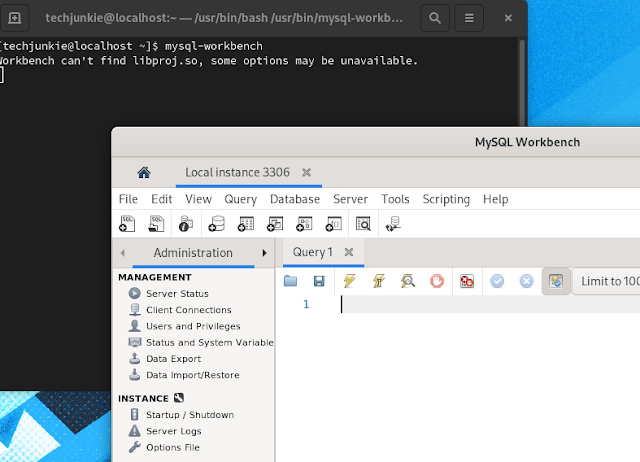Image resolution: width=640 pixels, height=462 pixels.
Task: Open a new tab in the terminal window
Action: pos(15,18)
